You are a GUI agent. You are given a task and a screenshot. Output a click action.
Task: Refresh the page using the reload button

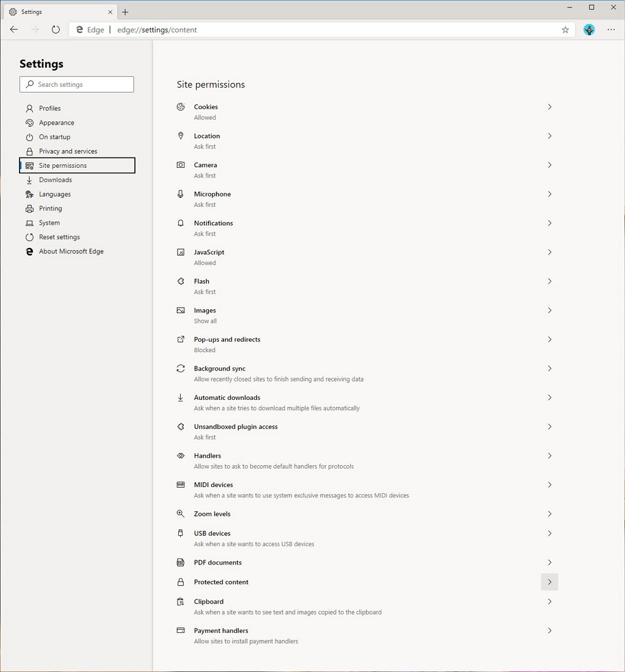(56, 29)
